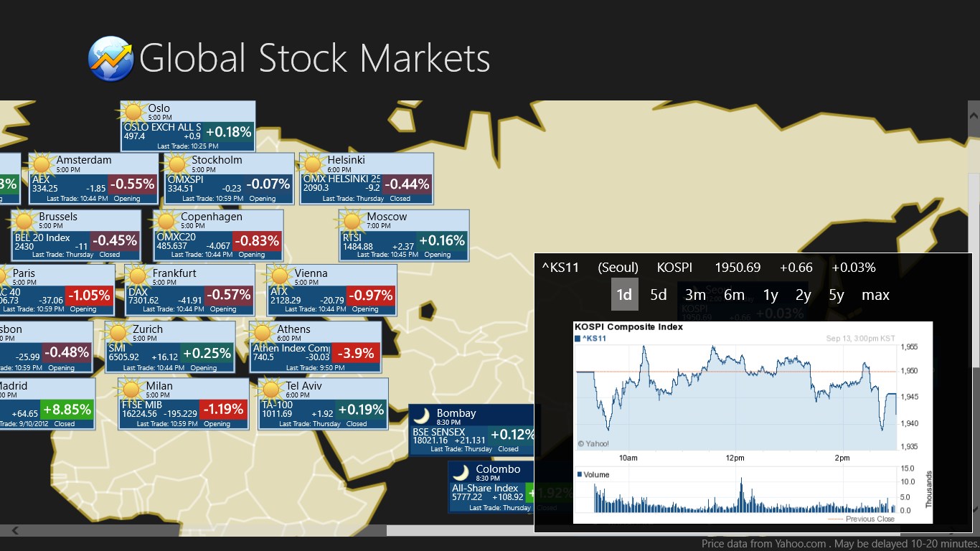Open Oslo +0.18% change tile
Viewport: 980px width, 551px height.
tap(229, 132)
